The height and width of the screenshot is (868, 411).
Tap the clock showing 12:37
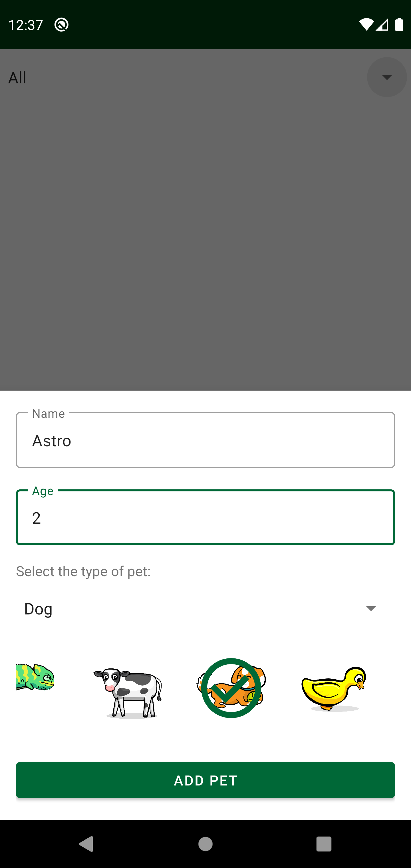click(x=26, y=25)
